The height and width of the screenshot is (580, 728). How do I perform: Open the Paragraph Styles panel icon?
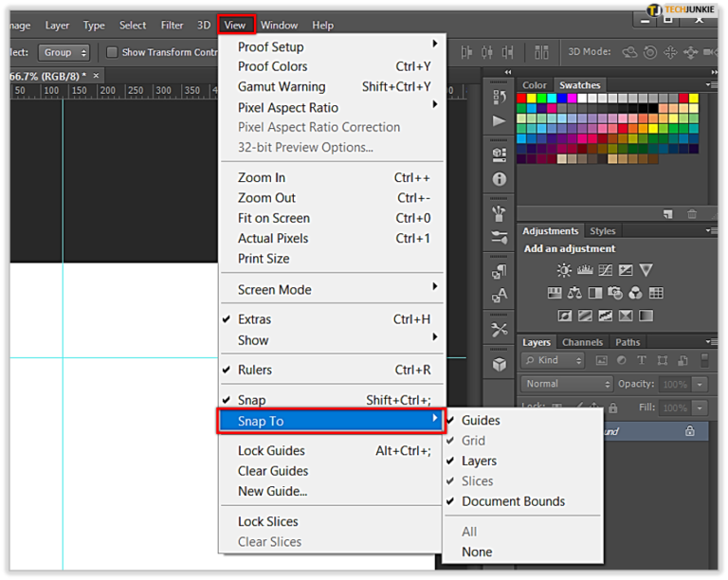(x=500, y=271)
